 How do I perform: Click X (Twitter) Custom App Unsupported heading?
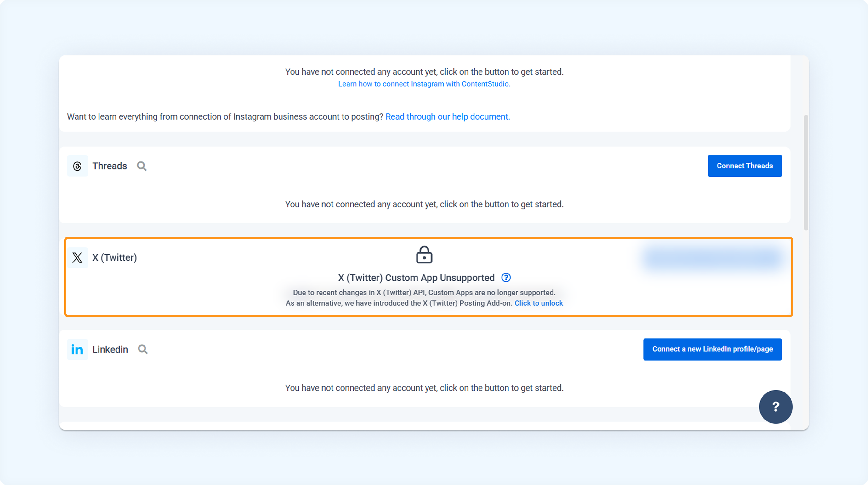point(416,278)
